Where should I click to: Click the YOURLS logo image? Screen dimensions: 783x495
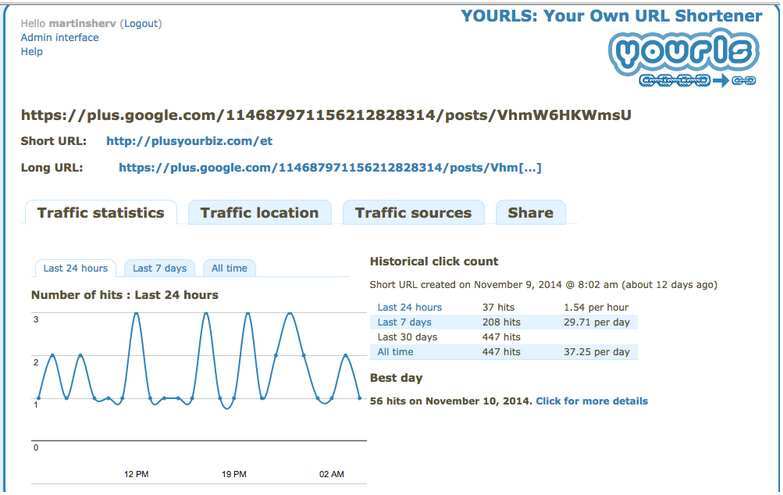coord(684,57)
